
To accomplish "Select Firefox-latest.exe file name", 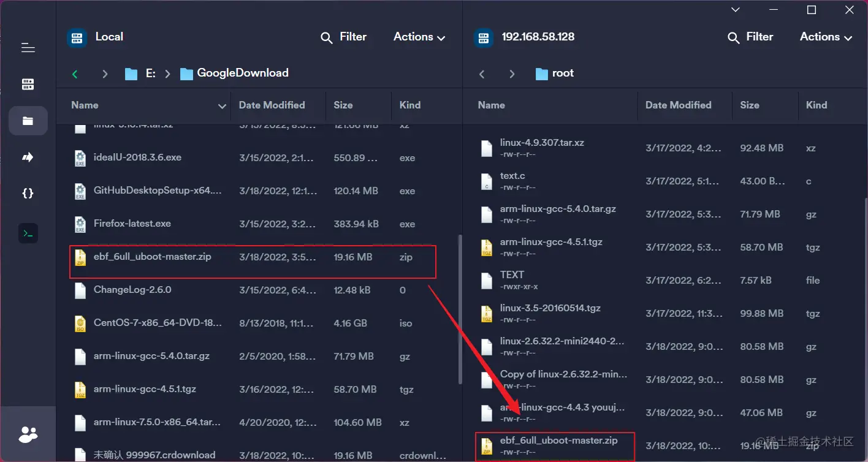I will point(132,223).
